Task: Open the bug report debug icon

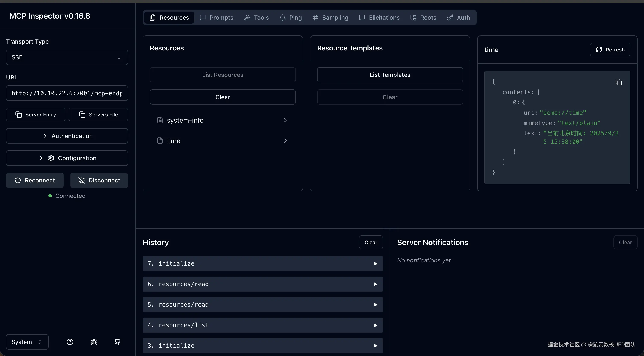Action: (94, 342)
